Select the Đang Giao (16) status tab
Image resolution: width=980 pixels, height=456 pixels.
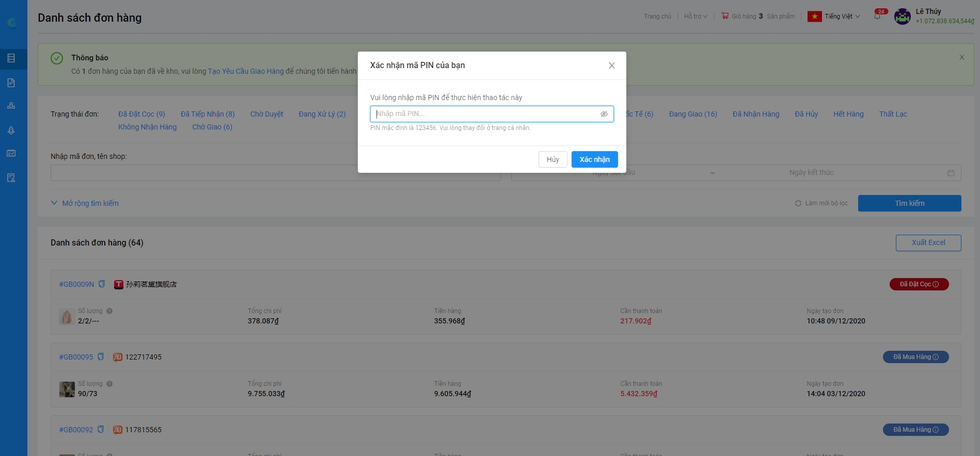[x=692, y=114]
